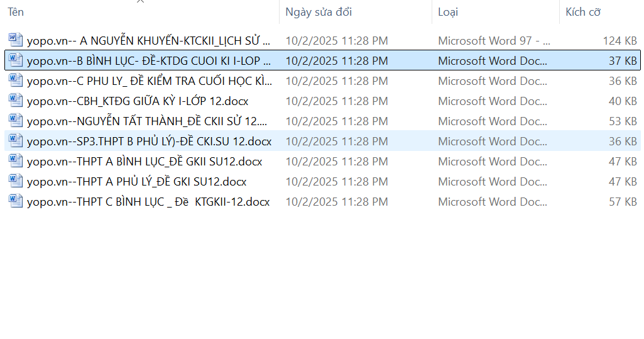Click the 124 KB size value
The width and height of the screenshot is (644, 339).
point(619,41)
